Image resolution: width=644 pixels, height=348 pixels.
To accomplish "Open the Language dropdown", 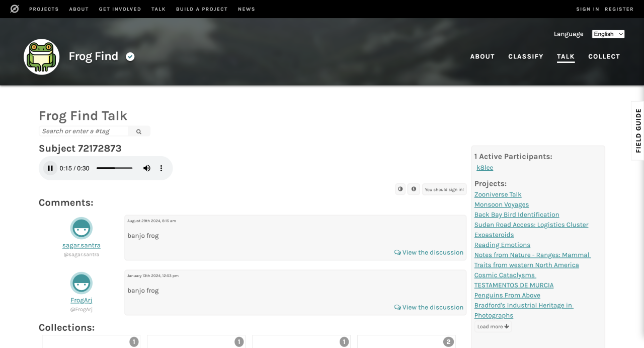I will coord(608,34).
